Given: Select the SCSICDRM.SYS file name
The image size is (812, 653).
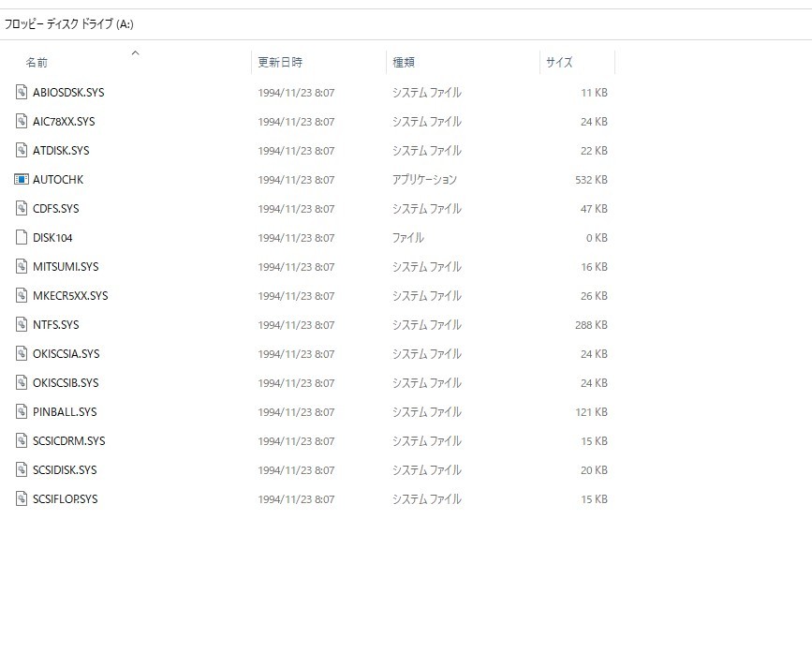Looking at the screenshot, I should pyautogui.click(x=69, y=440).
